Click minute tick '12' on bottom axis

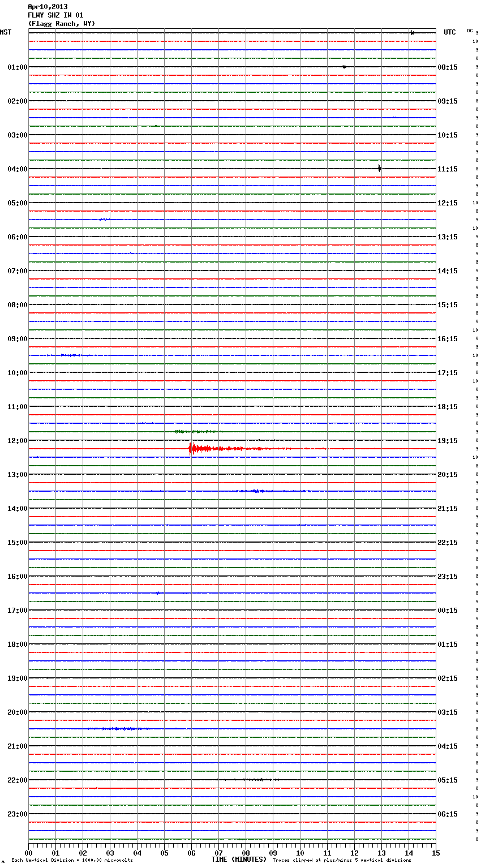point(354,853)
